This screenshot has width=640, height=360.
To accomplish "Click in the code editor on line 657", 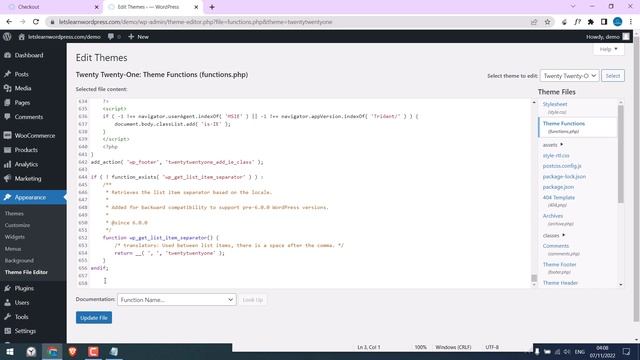I will (x=310, y=276).
